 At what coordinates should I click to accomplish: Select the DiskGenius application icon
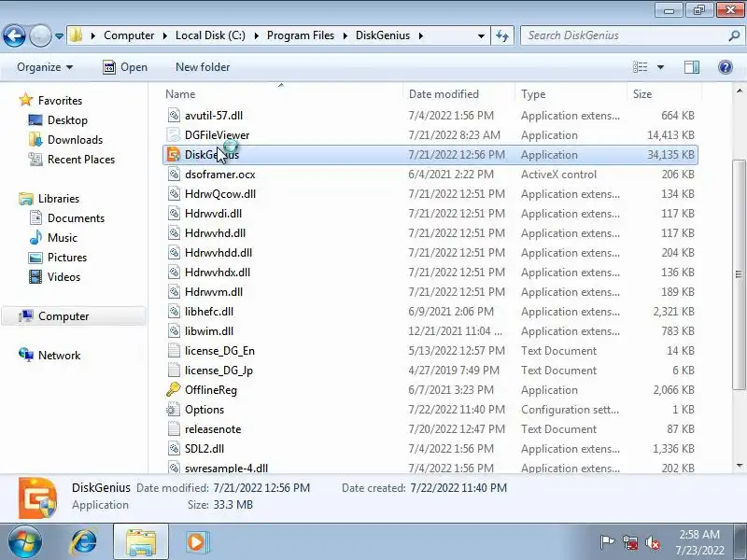coord(174,155)
